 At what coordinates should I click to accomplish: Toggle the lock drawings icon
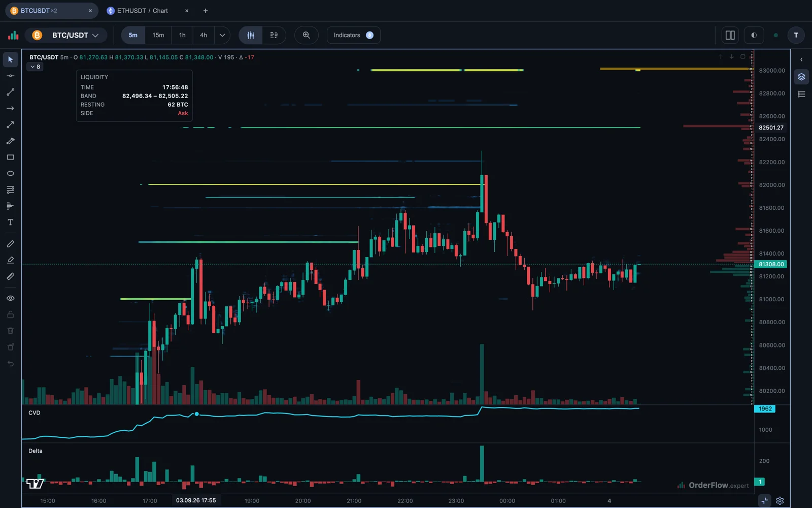[10, 314]
